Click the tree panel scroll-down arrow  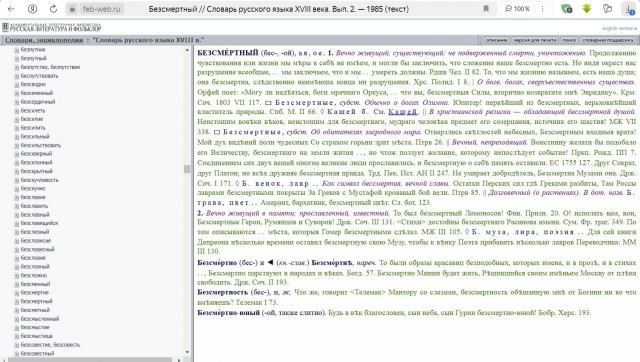click(x=187, y=352)
